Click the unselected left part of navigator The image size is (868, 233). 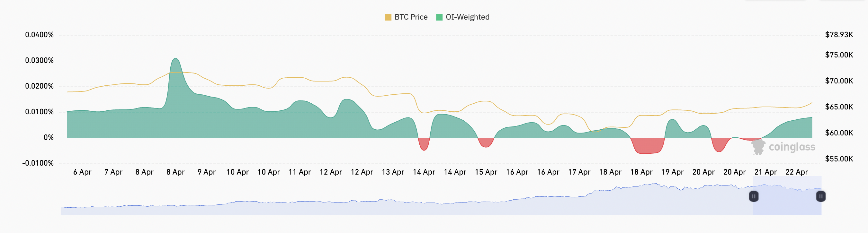[x=404, y=205]
